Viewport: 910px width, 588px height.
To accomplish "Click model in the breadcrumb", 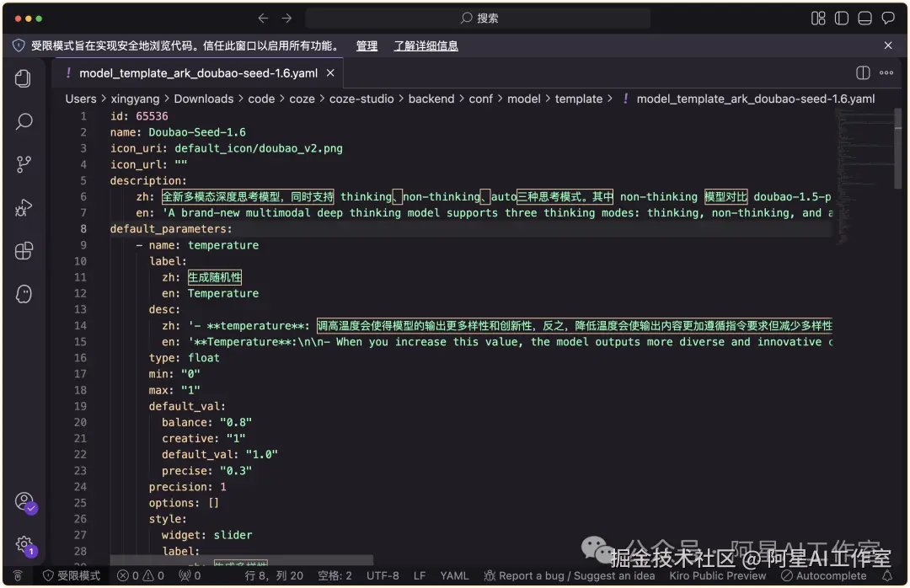I will coord(523,99).
